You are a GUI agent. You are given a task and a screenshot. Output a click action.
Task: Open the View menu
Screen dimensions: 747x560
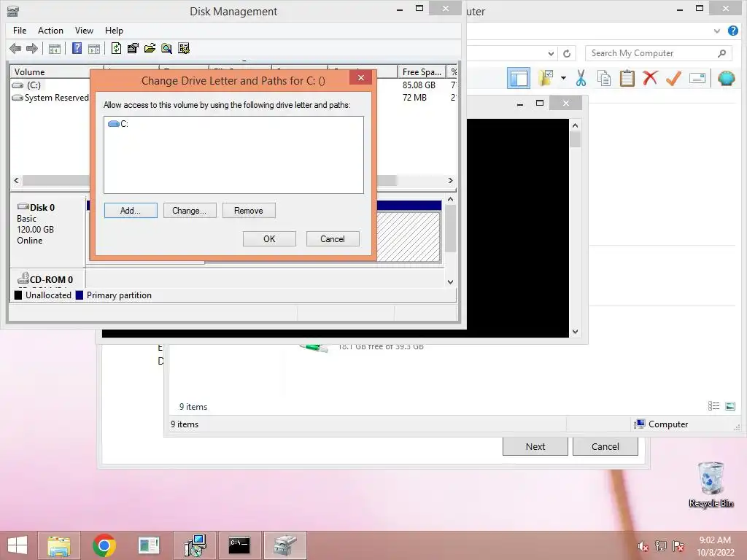(84, 31)
